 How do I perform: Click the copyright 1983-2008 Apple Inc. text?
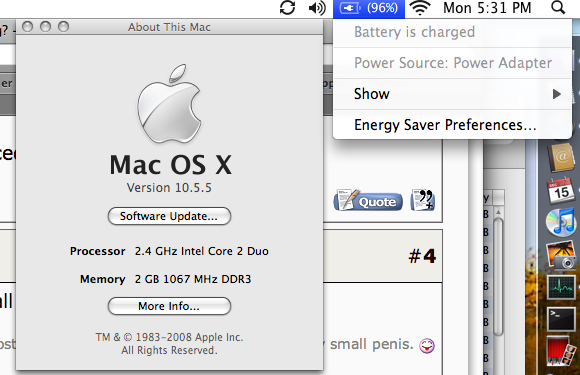pos(169,337)
